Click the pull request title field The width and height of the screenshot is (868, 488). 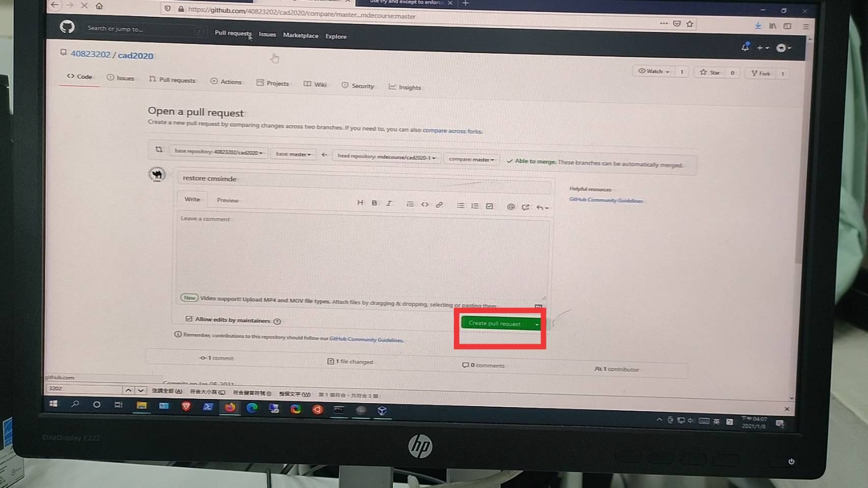click(x=364, y=182)
